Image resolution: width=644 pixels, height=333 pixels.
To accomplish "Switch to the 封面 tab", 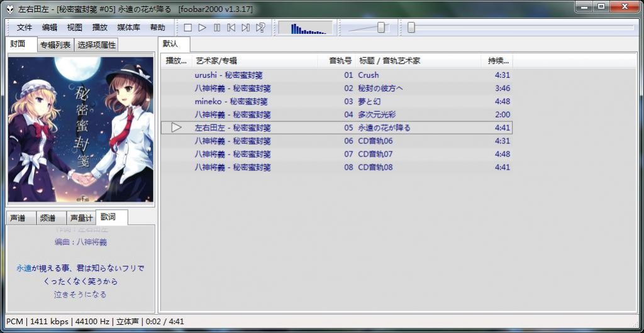I will (x=22, y=44).
